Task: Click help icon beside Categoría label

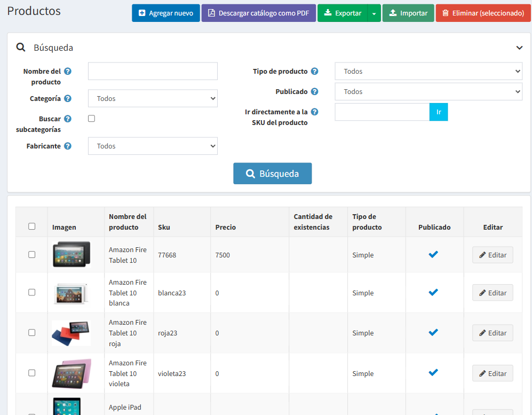Action: (68, 98)
